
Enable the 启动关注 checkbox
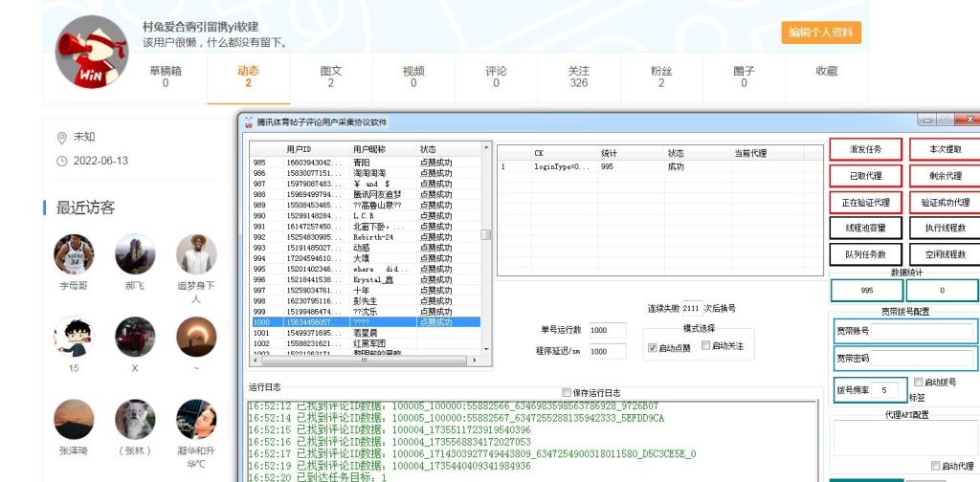point(706,345)
